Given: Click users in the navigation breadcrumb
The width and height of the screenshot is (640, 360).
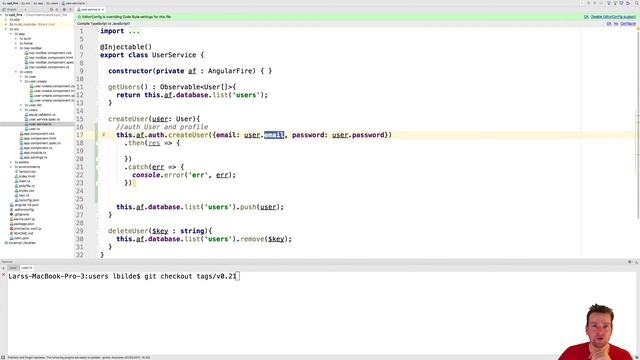Looking at the screenshot, I should click(x=52, y=3).
